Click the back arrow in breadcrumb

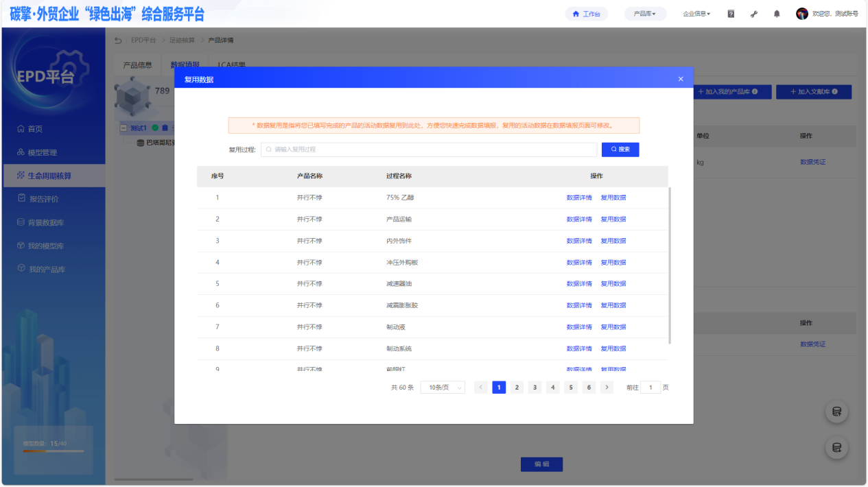(118, 40)
